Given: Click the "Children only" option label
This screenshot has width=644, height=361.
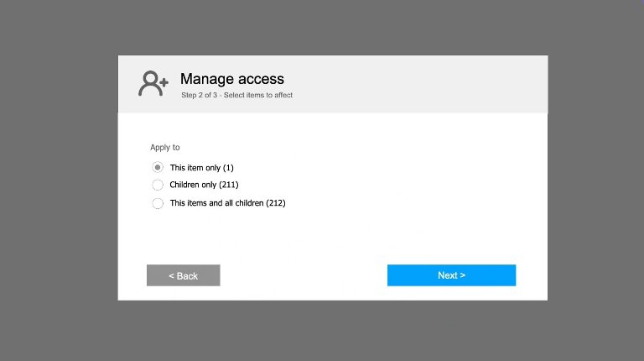Looking at the screenshot, I should click(x=193, y=185).
